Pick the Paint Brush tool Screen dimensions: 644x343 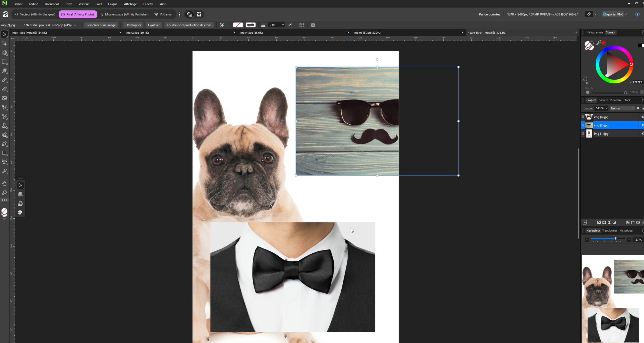click(4, 80)
